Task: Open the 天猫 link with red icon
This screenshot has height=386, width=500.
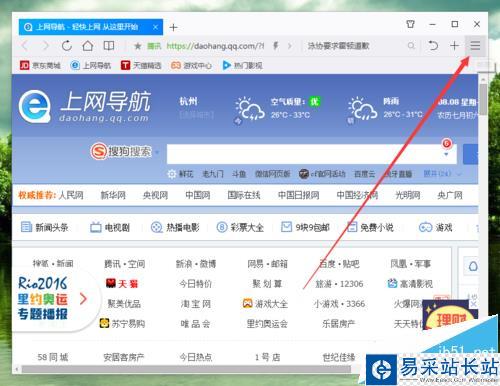Action: 122,284
